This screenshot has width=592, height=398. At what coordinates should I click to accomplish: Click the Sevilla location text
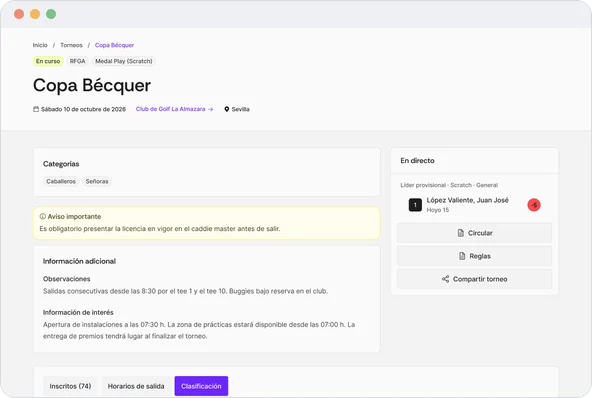[240, 109]
